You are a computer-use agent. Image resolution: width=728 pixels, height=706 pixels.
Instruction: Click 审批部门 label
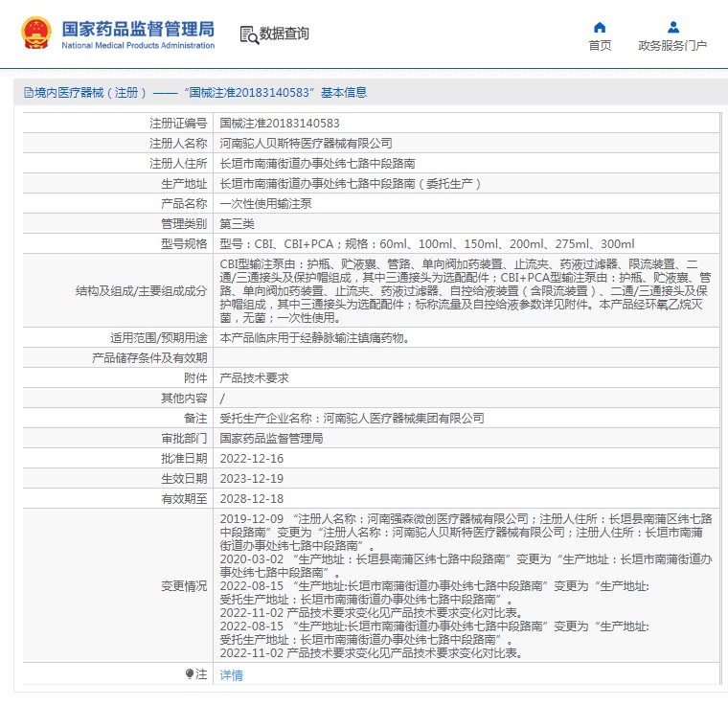184,438
